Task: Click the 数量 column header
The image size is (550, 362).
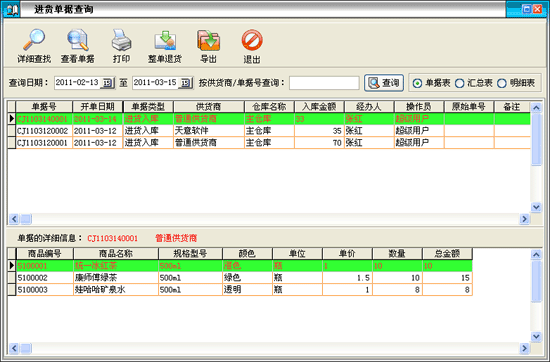Action: (397, 254)
